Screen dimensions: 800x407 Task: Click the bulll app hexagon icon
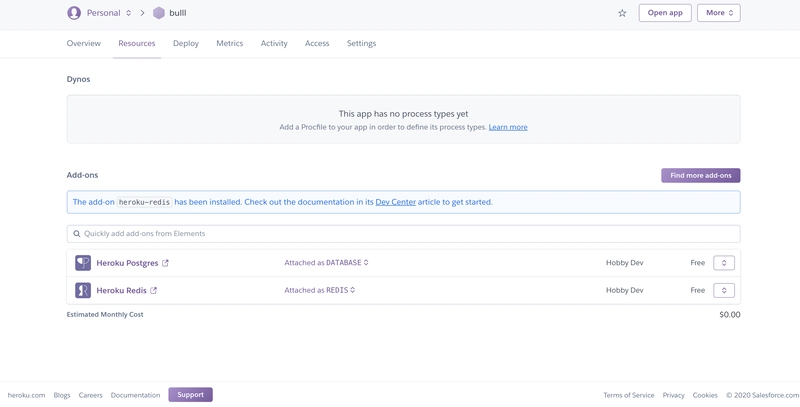tap(159, 13)
